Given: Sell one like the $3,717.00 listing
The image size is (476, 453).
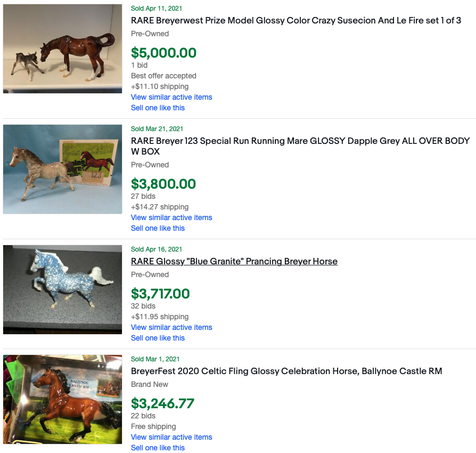Looking at the screenshot, I should [x=158, y=338].
